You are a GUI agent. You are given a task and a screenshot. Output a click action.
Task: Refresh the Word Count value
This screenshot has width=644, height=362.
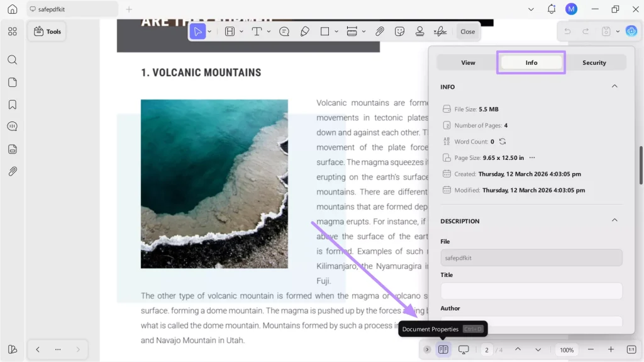coord(502,142)
